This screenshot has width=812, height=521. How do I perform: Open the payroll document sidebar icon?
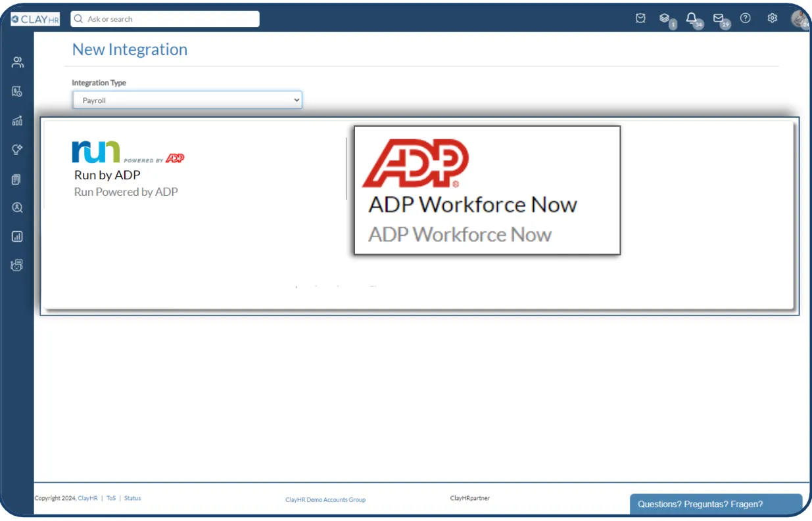coord(18,91)
